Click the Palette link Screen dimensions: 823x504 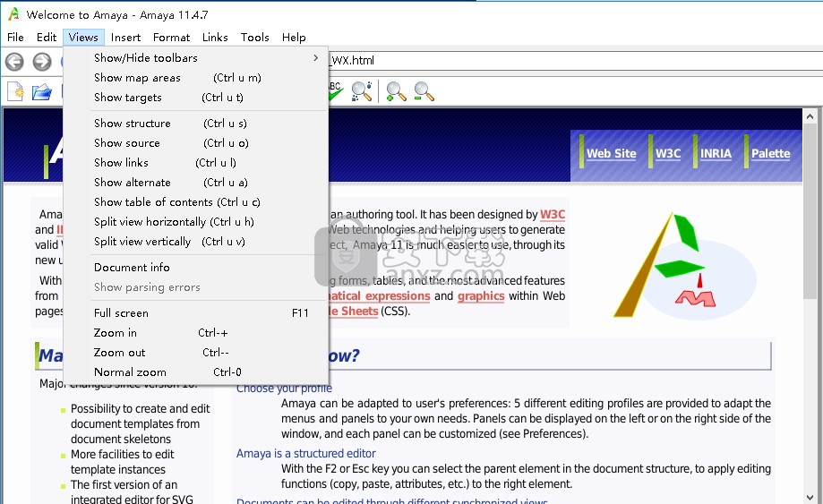coord(770,154)
